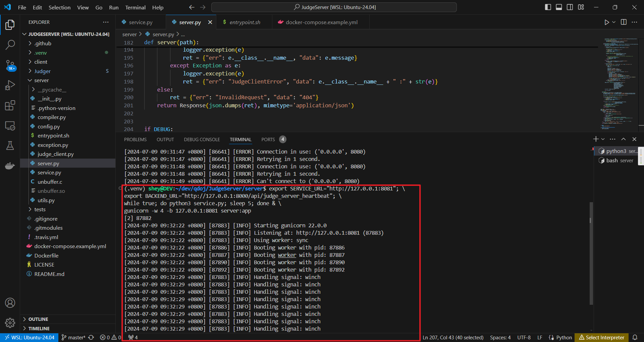The height and width of the screenshot is (342, 644).
Task: Open the Extensions view
Action: pyautogui.click(x=10, y=106)
